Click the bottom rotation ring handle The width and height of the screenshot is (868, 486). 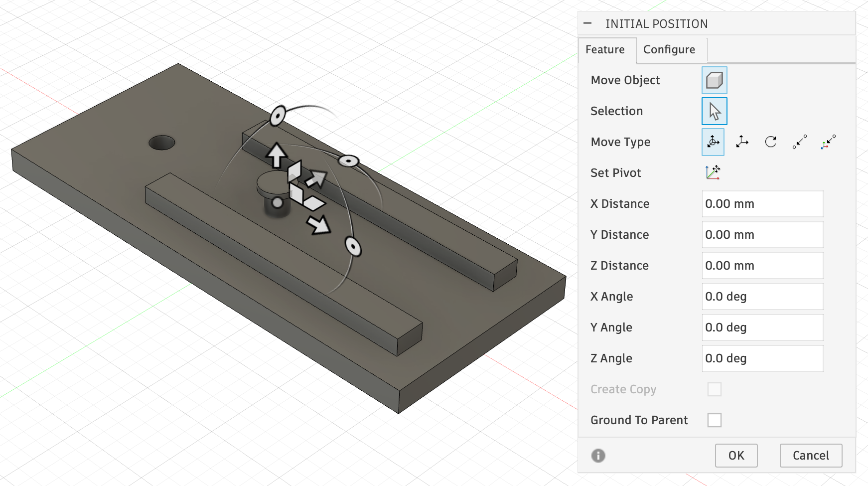(353, 247)
